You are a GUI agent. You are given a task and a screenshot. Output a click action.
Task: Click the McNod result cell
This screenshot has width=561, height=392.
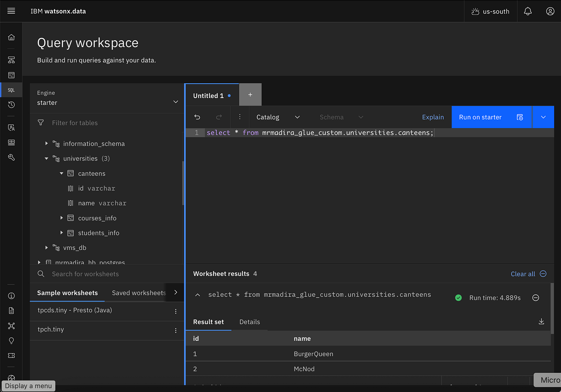click(304, 369)
